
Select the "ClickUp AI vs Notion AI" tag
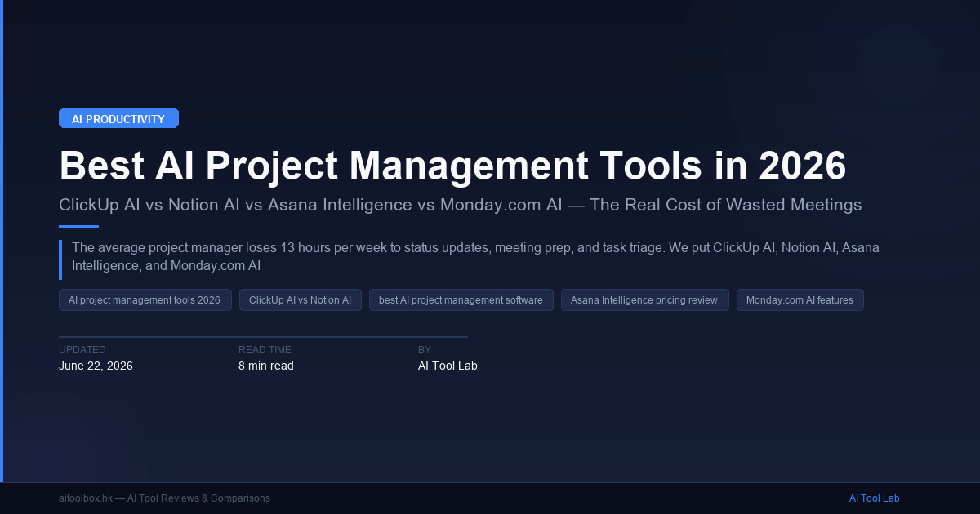pyautogui.click(x=301, y=300)
